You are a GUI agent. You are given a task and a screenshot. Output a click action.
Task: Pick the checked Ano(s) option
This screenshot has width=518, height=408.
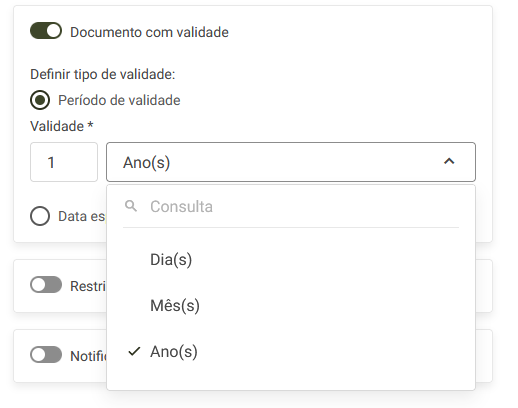(x=291, y=352)
